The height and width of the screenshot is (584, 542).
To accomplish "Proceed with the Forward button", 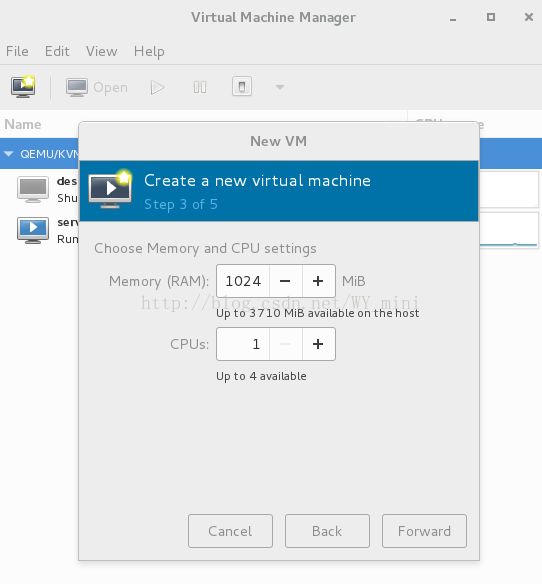I will click(x=424, y=531).
